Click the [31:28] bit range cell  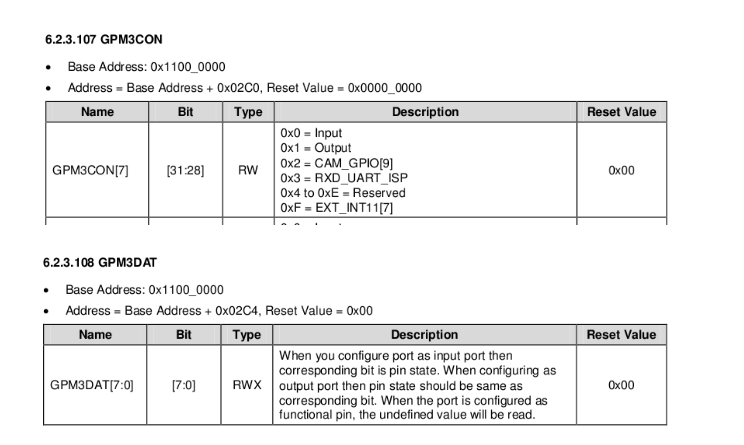(x=185, y=170)
